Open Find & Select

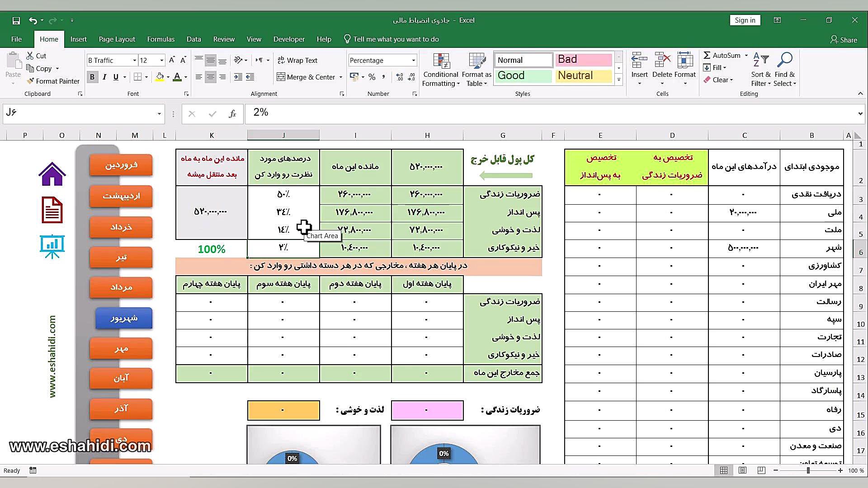pyautogui.click(x=785, y=70)
